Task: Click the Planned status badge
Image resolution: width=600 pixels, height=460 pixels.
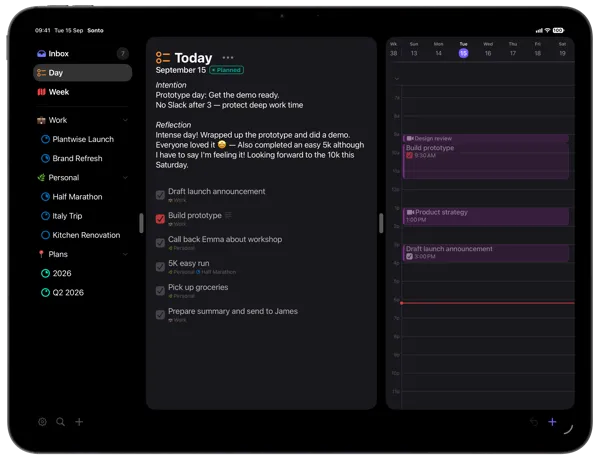Action: point(227,70)
